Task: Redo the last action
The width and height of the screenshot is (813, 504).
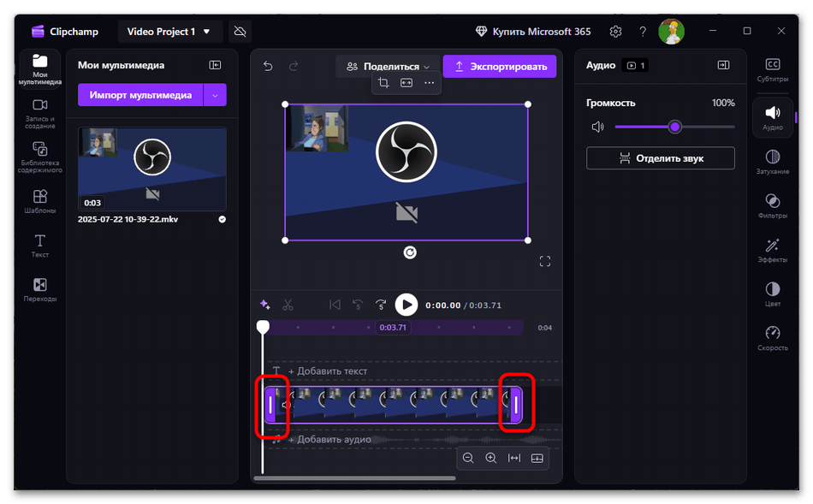Action: 294,67
